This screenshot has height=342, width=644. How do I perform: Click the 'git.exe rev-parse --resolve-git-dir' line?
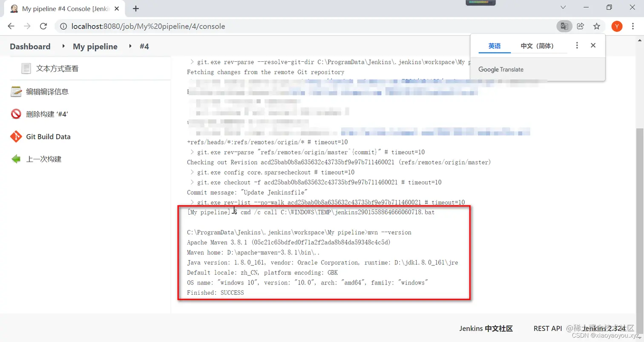pyautogui.click(x=330, y=62)
